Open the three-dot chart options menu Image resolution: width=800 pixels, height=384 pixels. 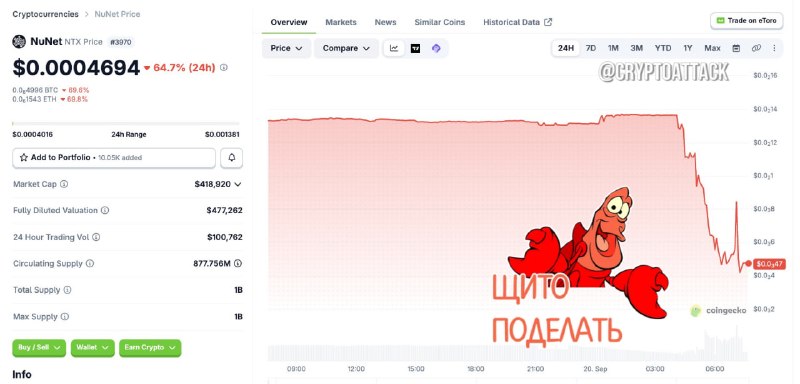click(x=774, y=48)
